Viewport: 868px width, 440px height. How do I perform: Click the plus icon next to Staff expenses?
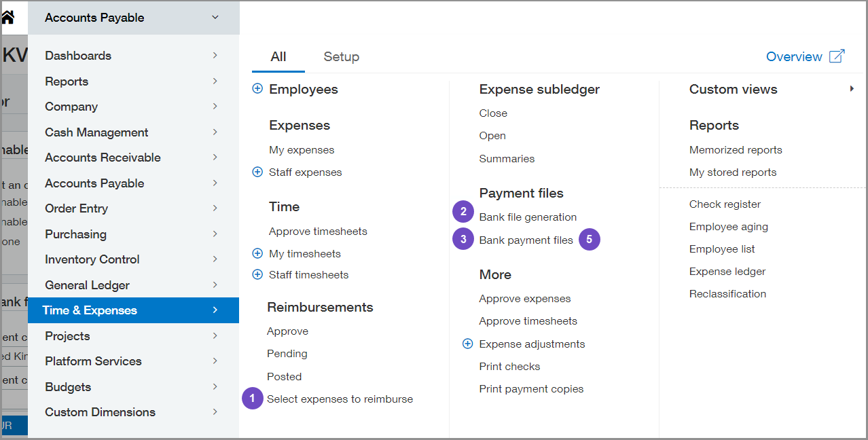(257, 172)
